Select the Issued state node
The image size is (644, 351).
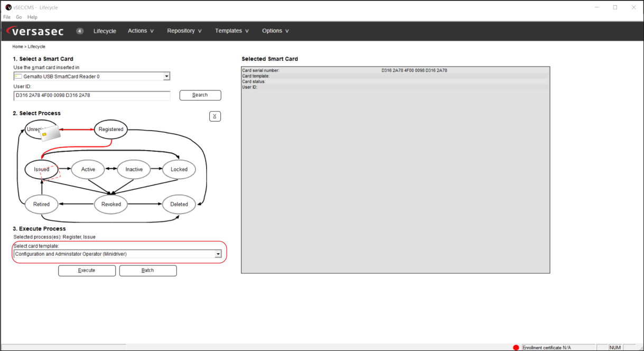pyautogui.click(x=41, y=170)
